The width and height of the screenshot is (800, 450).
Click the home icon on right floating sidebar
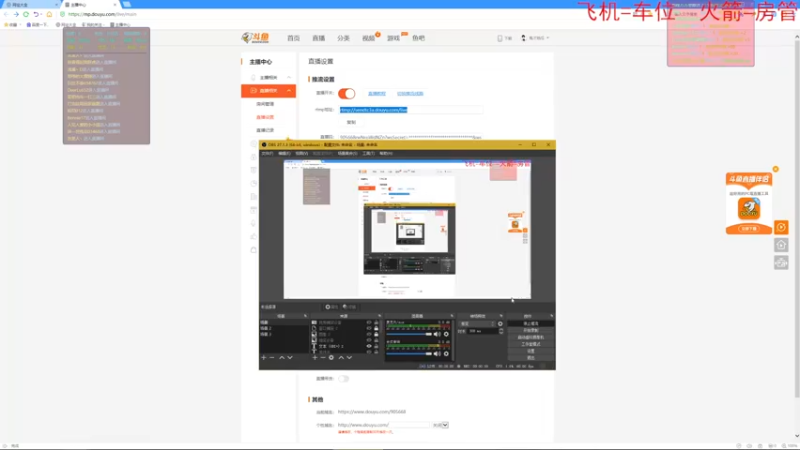[781, 245]
